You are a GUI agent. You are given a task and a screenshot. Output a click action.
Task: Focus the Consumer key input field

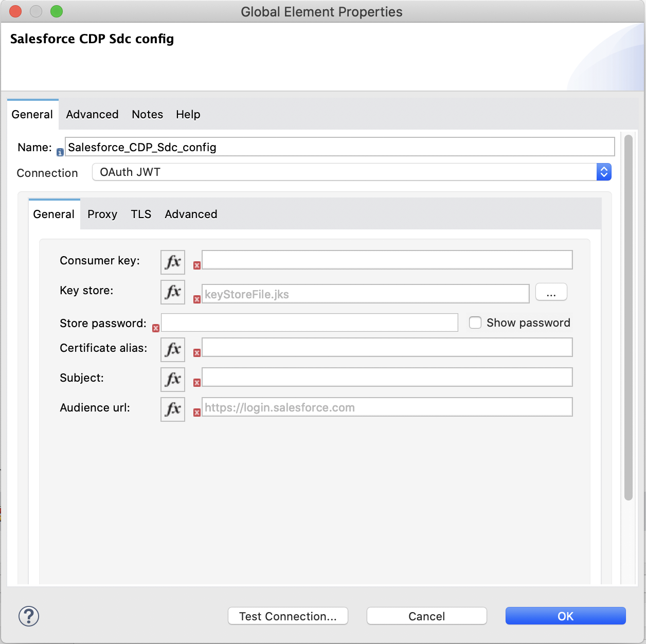pos(387,260)
